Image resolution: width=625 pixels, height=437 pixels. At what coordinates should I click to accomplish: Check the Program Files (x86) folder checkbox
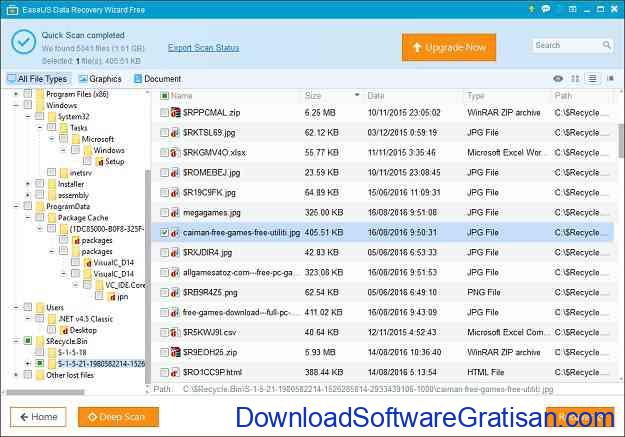[28, 94]
